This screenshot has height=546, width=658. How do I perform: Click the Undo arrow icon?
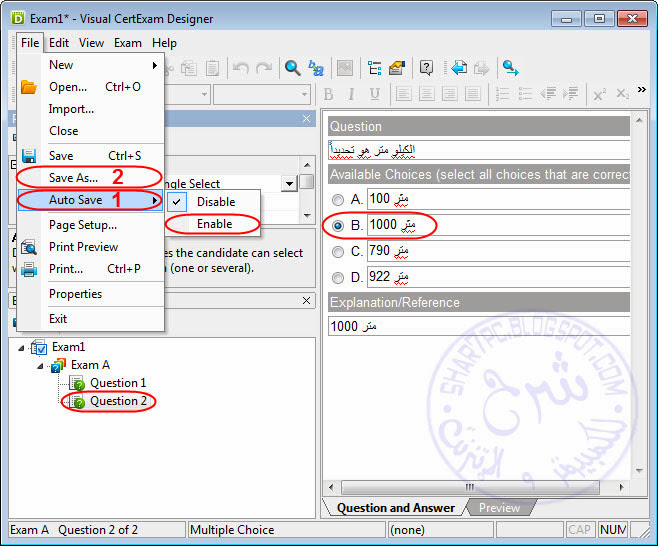(x=240, y=68)
